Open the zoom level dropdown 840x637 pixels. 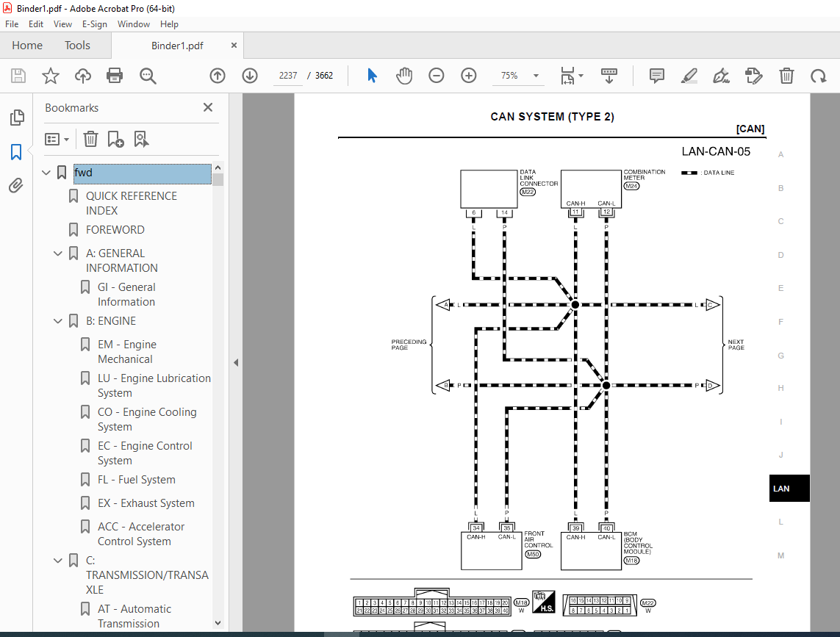coord(536,76)
